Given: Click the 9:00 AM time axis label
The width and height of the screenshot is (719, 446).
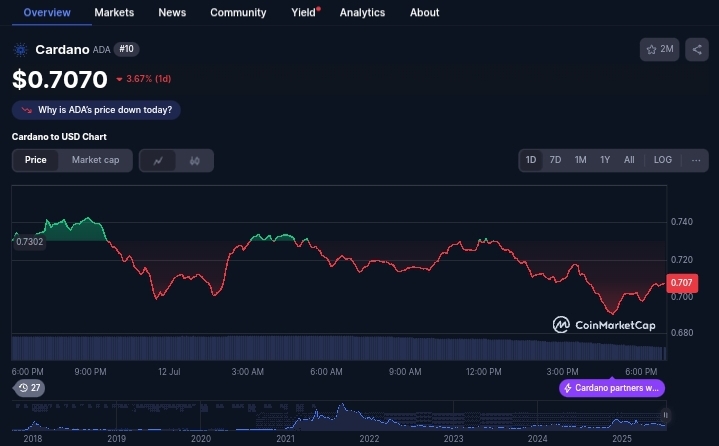Looking at the screenshot, I should click(405, 372).
